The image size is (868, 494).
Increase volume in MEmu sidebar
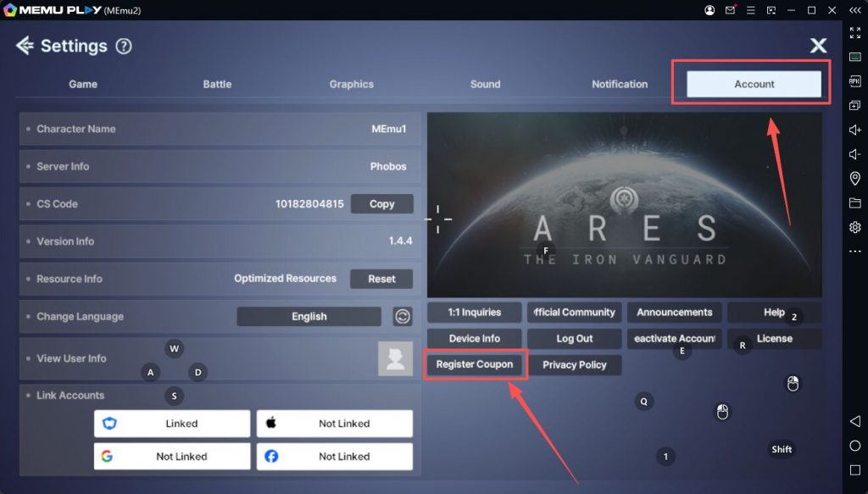[854, 130]
